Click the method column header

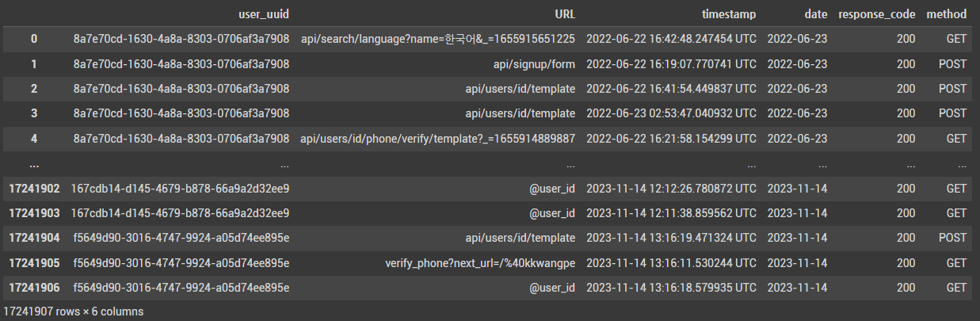point(948,14)
